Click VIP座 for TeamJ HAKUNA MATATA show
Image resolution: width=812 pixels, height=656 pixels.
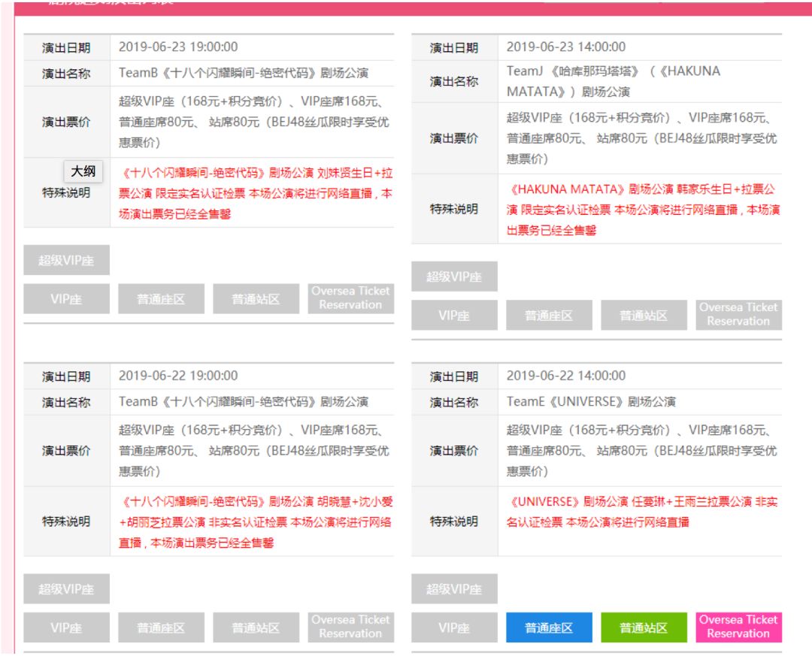454,316
